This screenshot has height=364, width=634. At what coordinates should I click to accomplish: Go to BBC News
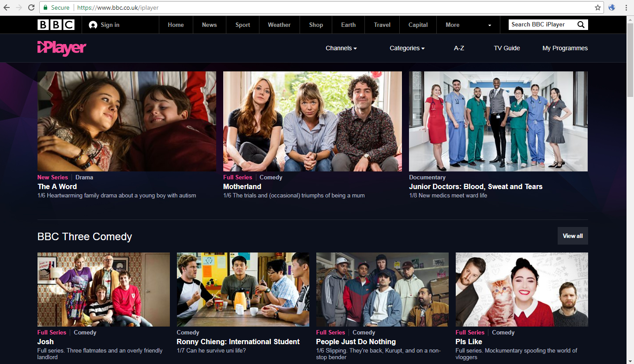(209, 25)
